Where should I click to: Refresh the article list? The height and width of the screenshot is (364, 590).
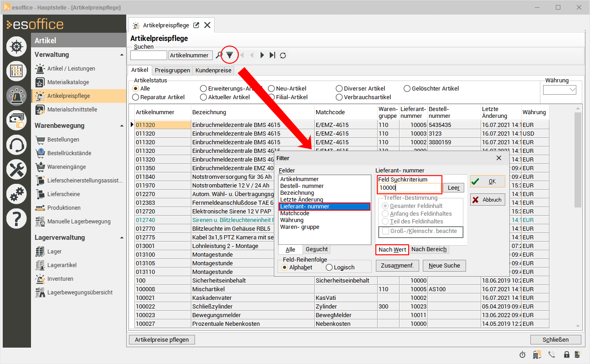click(283, 55)
